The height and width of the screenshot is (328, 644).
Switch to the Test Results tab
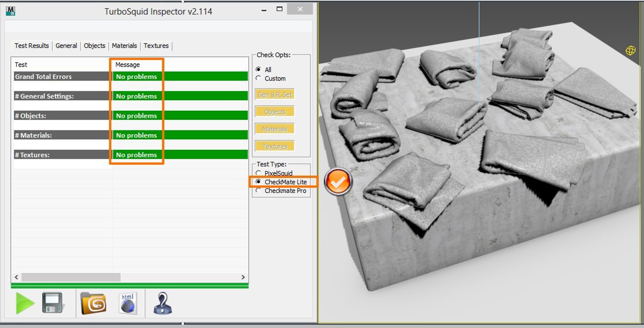pos(32,46)
